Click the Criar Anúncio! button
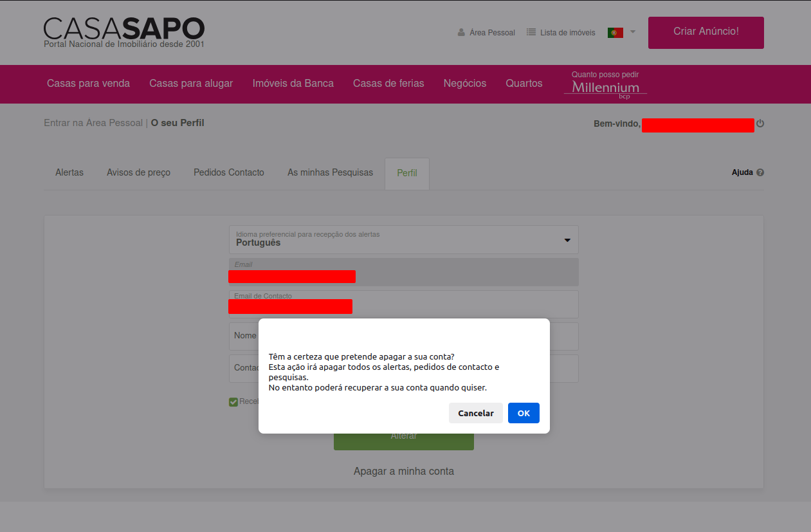This screenshot has width=811, height=532. [x=706, y=32]
